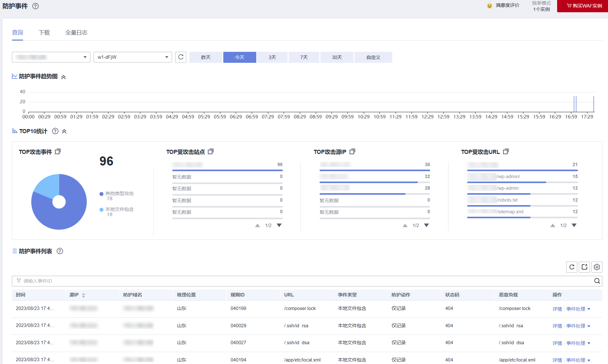Click rule ID 040199 cell
The height and width of the screenshot is (364, 608).
tap(238, 308)
